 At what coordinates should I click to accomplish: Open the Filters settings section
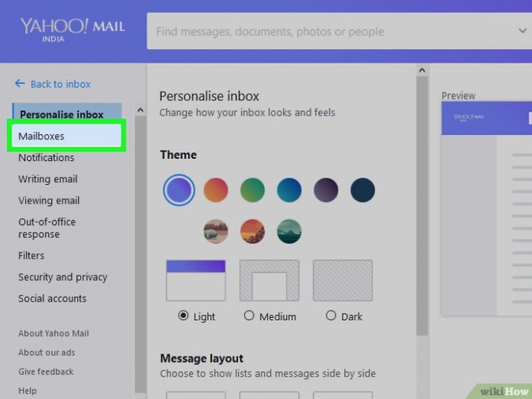31,255
